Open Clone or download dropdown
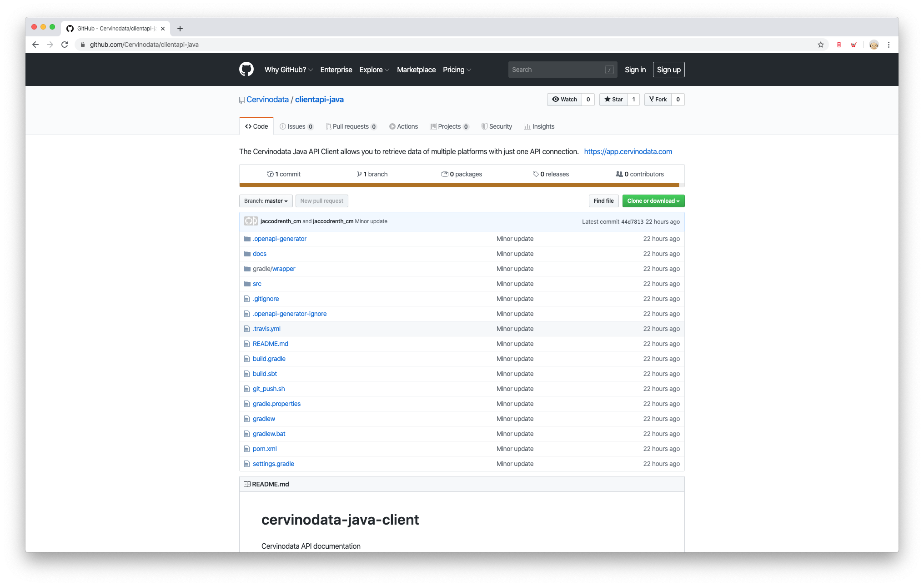 click(x=653, y=201)
